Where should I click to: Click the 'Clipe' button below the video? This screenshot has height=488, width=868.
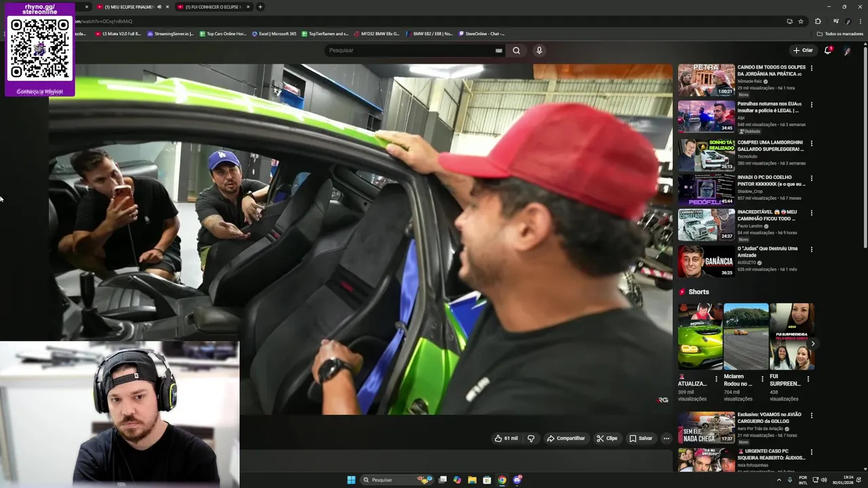607,439
